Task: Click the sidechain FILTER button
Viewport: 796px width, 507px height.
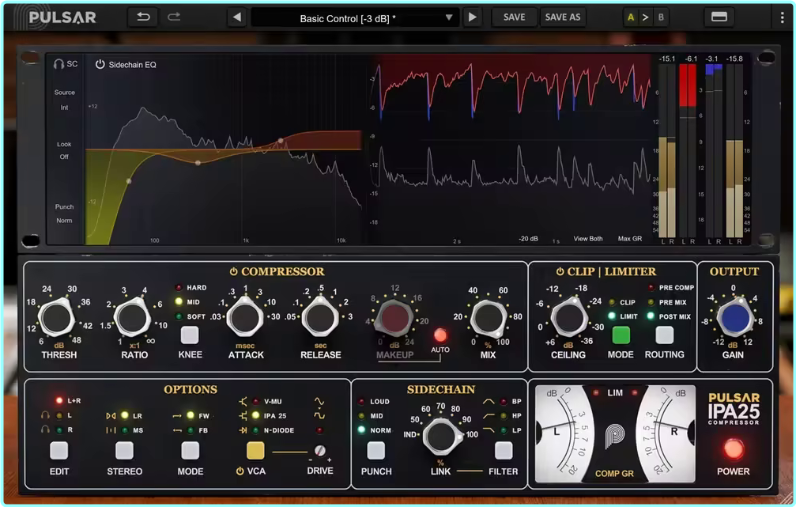Action: (503, 450)
